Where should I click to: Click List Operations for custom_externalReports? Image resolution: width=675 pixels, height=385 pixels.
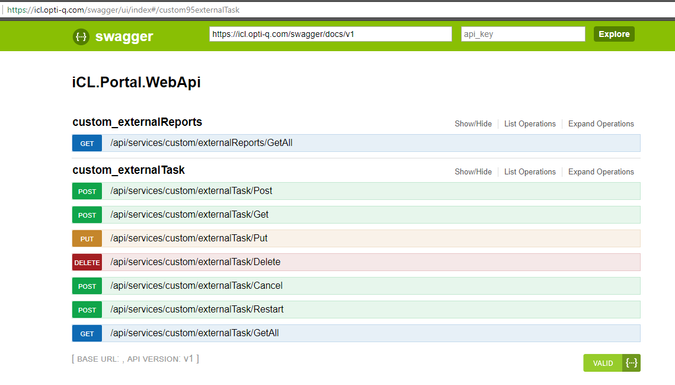click(530, 124)
